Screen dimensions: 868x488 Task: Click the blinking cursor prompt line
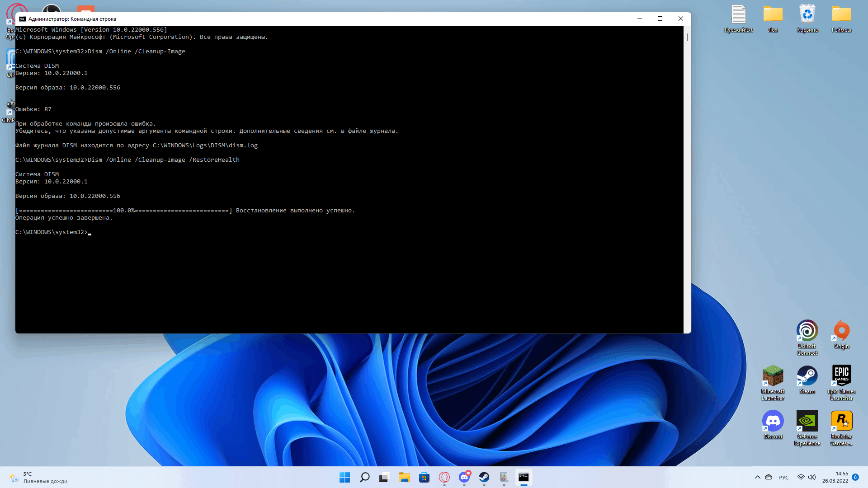53,232
